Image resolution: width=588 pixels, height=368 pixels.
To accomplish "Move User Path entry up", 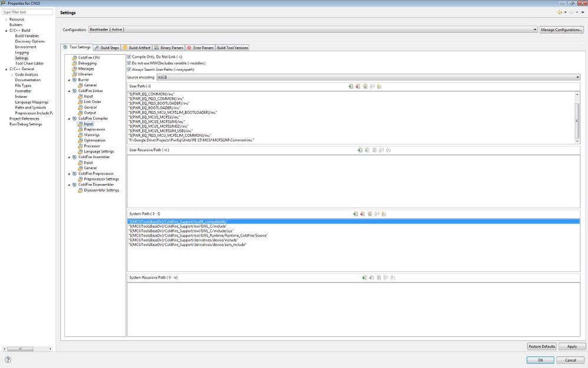I will pyautogui.click(x=372, y=86).
